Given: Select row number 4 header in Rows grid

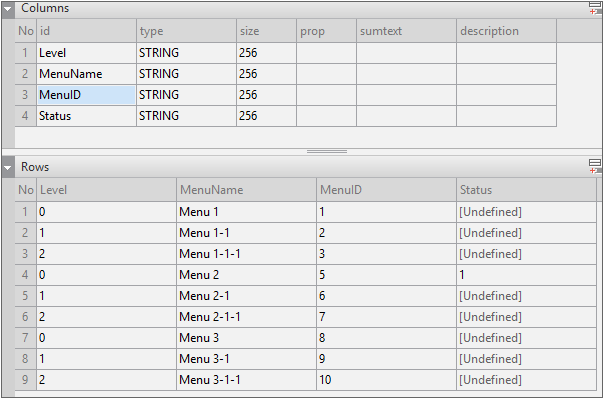Looking at the screenshot, I should click(25, 275).
